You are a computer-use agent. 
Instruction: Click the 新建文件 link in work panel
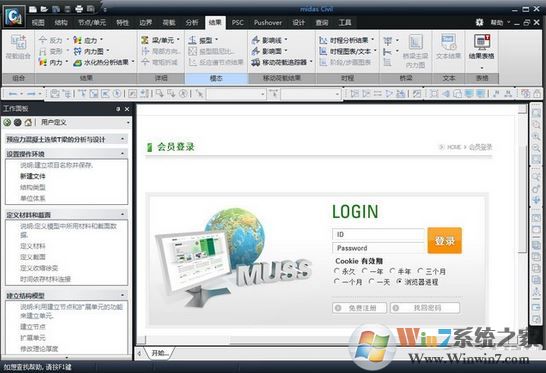pos(33,176)
